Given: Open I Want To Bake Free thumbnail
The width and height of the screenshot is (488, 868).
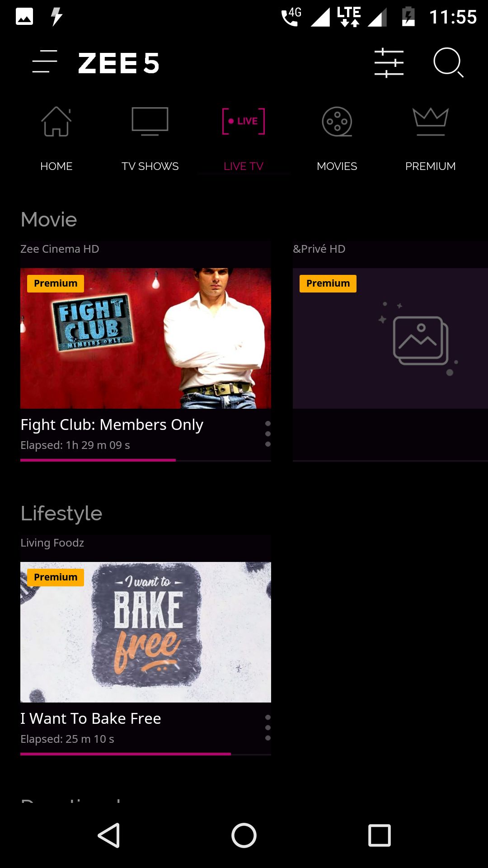Looking at the screenshot, I should tap(145, 632).
